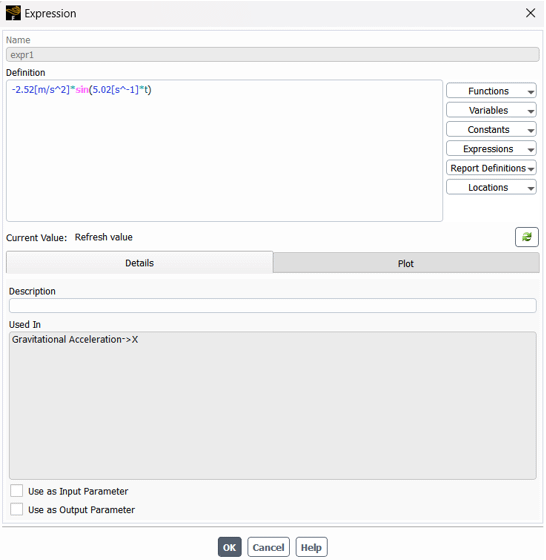This screenshot has width=546, height=560.
Task: Select the Details tab
Action: (139, 263)
